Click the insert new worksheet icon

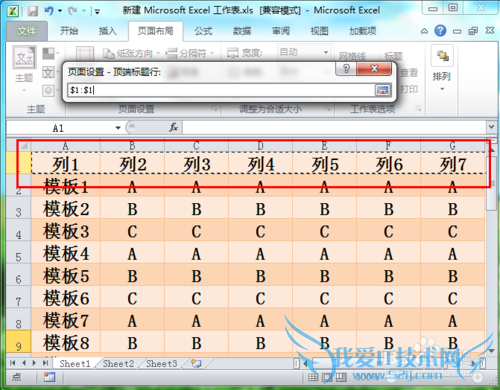point(196,363)
